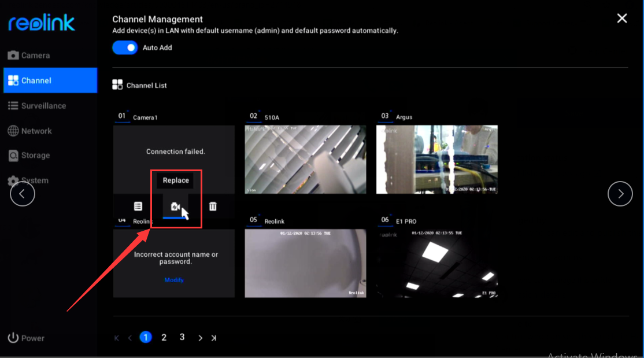Open Camera1 channel details list icon

(138, 206)
